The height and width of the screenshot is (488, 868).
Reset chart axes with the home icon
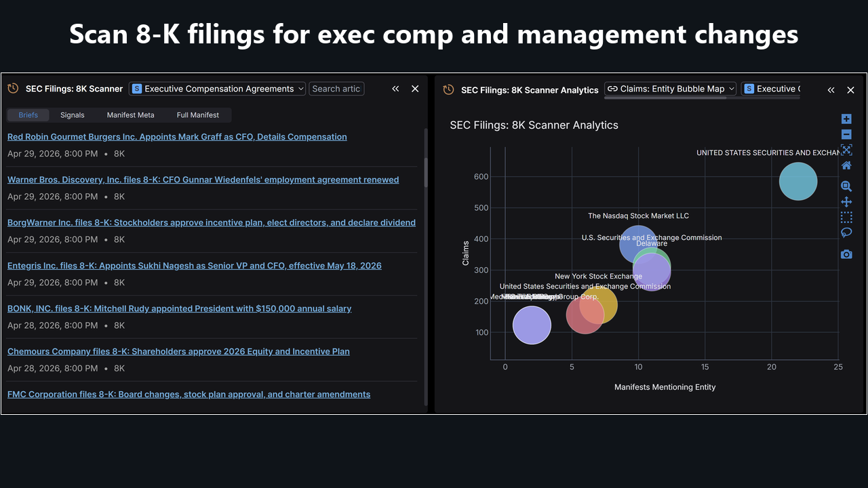coord(846,165)
